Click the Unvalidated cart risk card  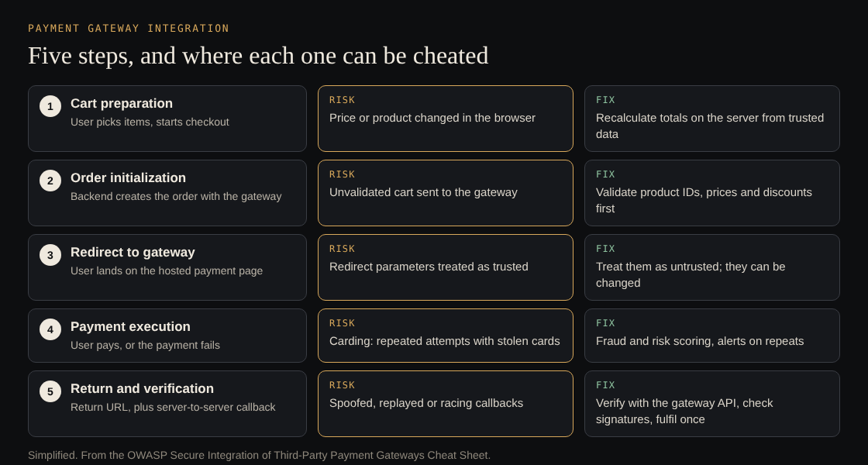click(x=446, y=193)
